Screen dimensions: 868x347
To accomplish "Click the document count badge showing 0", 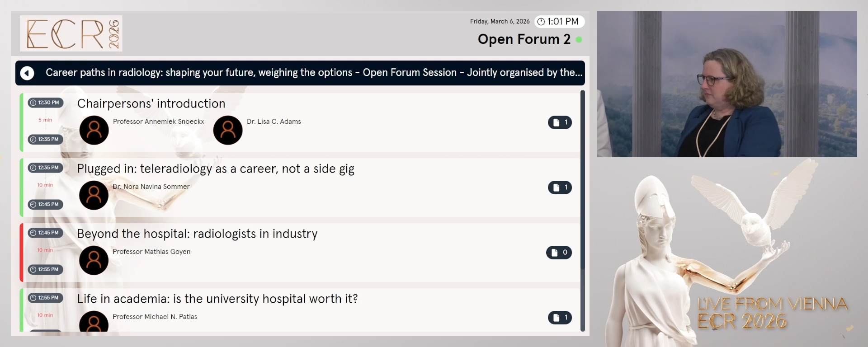I will point(559,253).
